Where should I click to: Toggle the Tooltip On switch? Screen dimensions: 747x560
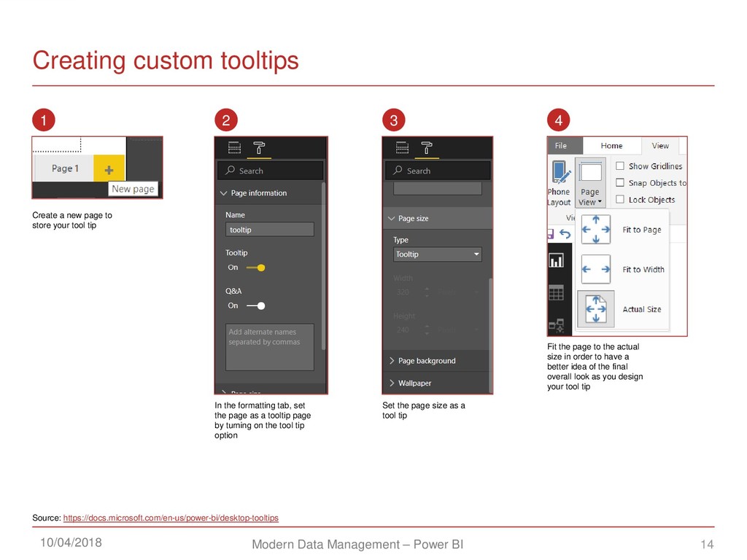[x=256, y=268]
